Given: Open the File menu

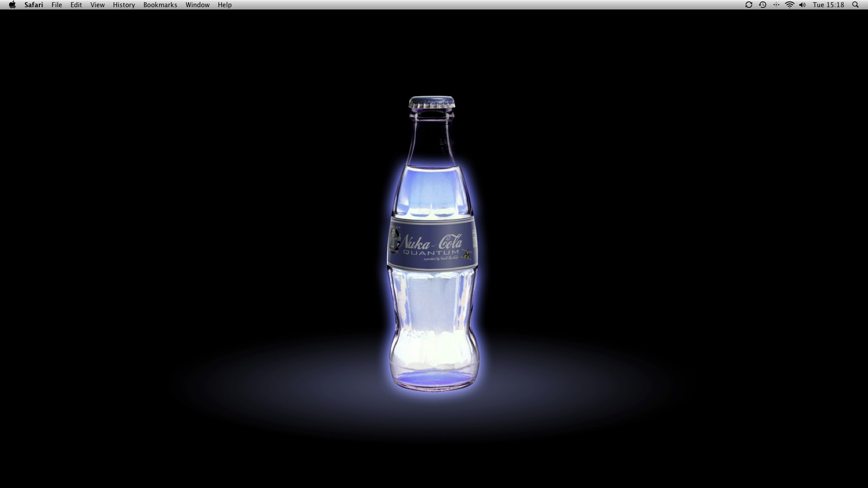Looking at the screenshot, I should point(57,5).
